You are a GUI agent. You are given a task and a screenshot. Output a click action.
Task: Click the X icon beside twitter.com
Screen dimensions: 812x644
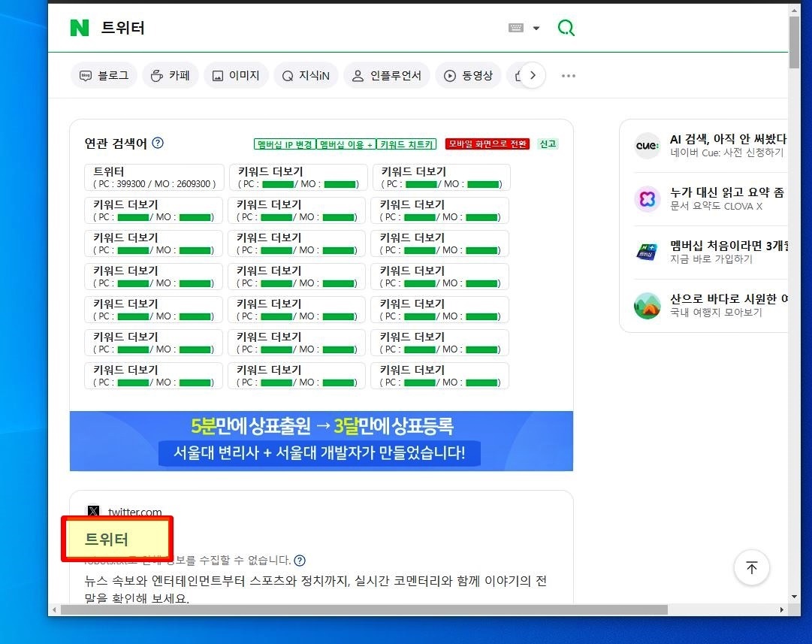pyautogui.click(x=93, y=511)
